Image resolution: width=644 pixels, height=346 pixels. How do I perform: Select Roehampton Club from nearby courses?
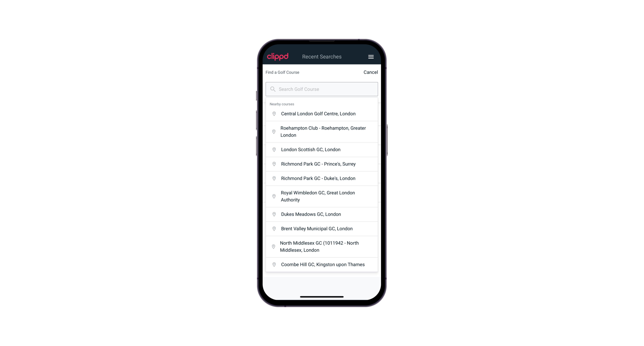pyautogui.click(x=322, y=132)
